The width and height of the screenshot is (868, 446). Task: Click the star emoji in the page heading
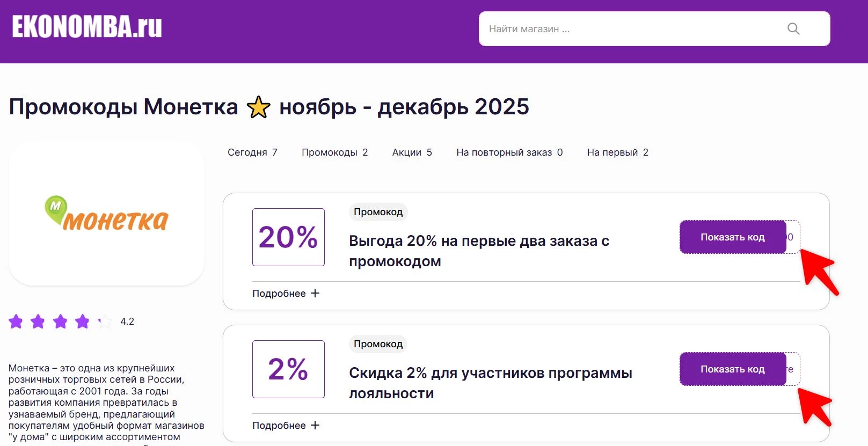coord(259,106)
